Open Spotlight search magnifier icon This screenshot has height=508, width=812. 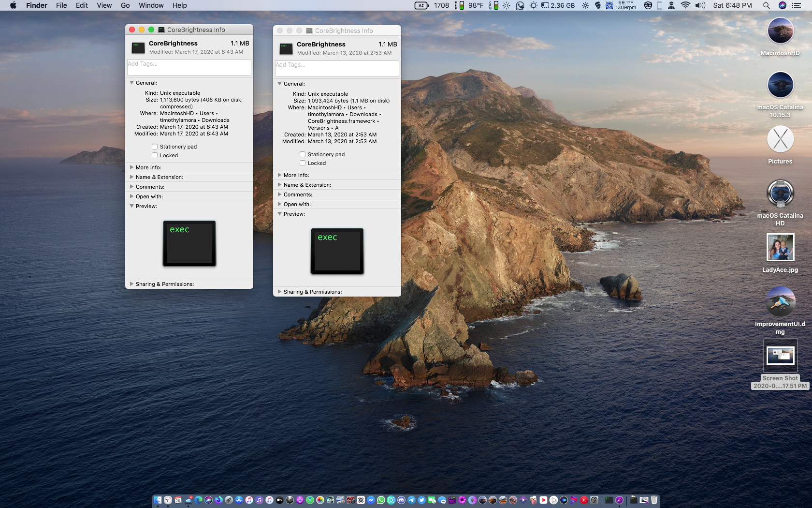(x=766, y=5)
